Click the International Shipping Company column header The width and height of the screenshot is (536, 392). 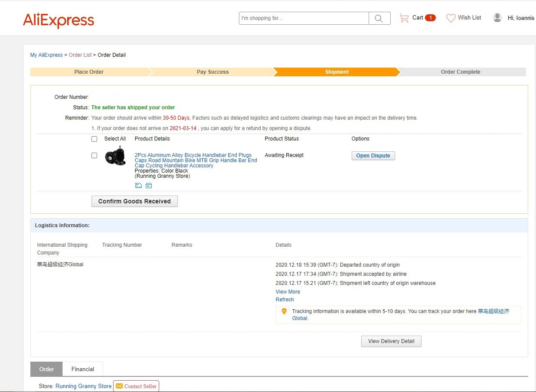[62, 249]
